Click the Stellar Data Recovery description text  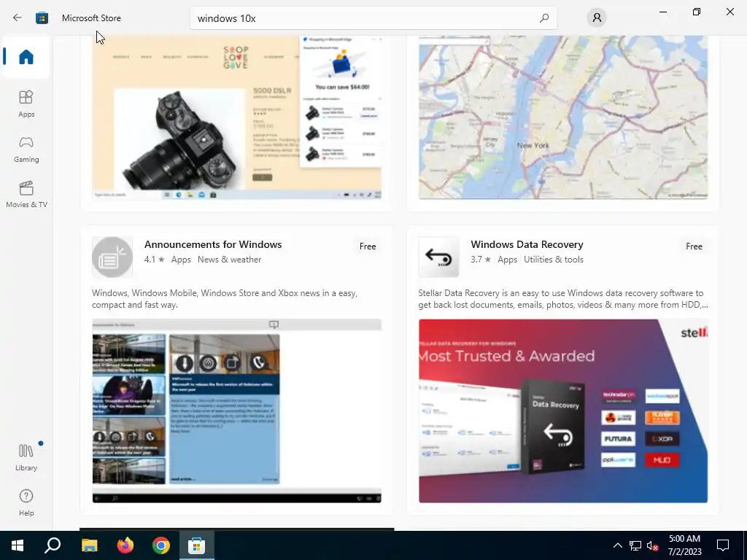562,299
